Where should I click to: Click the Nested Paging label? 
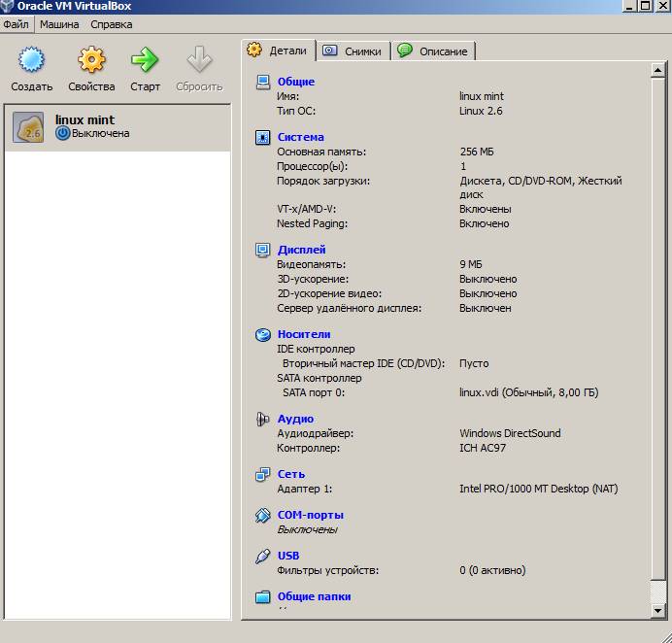pyautogui.click(x=312, y=223)
